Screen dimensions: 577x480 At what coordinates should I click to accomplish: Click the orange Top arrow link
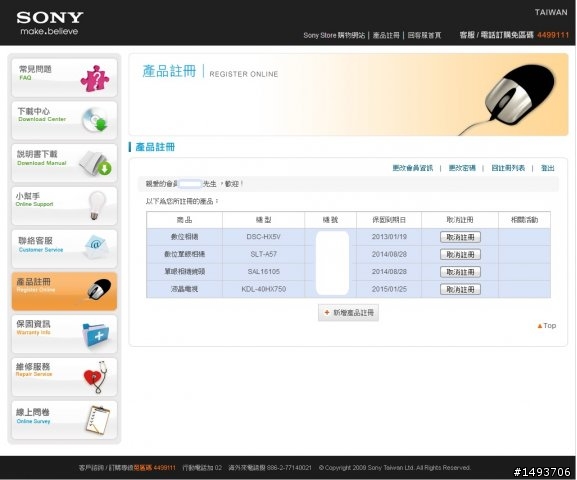coord(547,326)
